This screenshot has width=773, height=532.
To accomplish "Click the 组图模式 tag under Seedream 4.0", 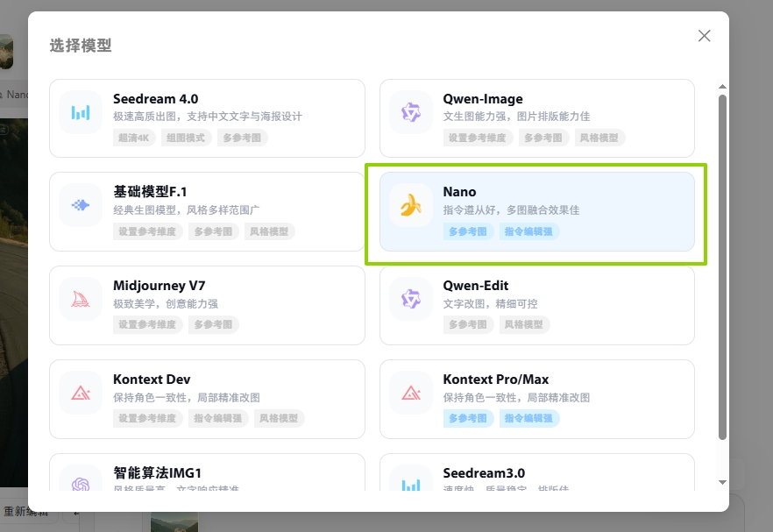I will coord(185,138).
